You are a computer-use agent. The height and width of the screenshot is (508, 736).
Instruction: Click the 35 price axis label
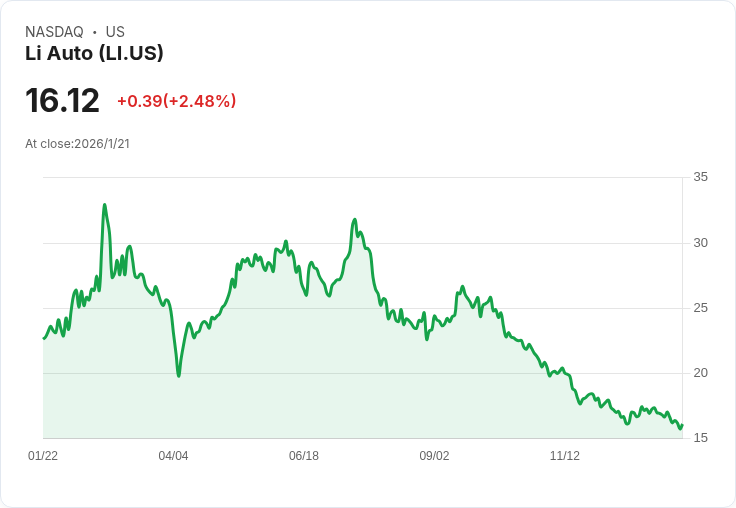[x=700, y=178]
